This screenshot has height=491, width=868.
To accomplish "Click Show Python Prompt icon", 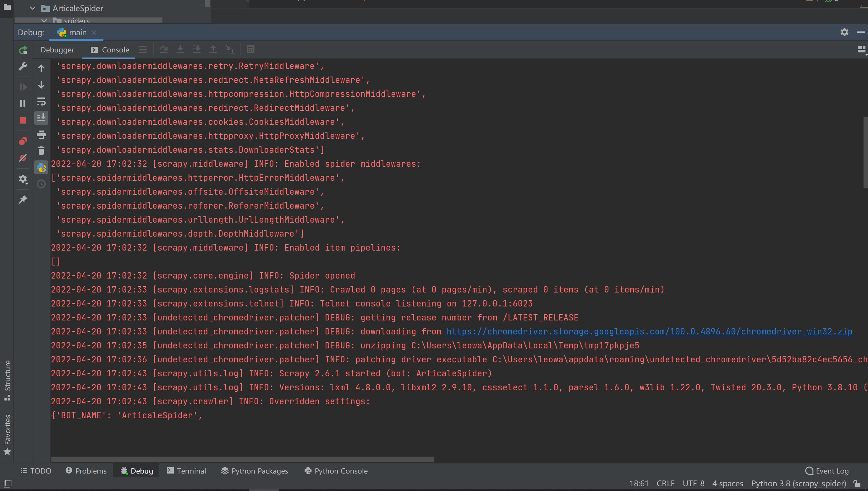I will (x=41, y=168).
